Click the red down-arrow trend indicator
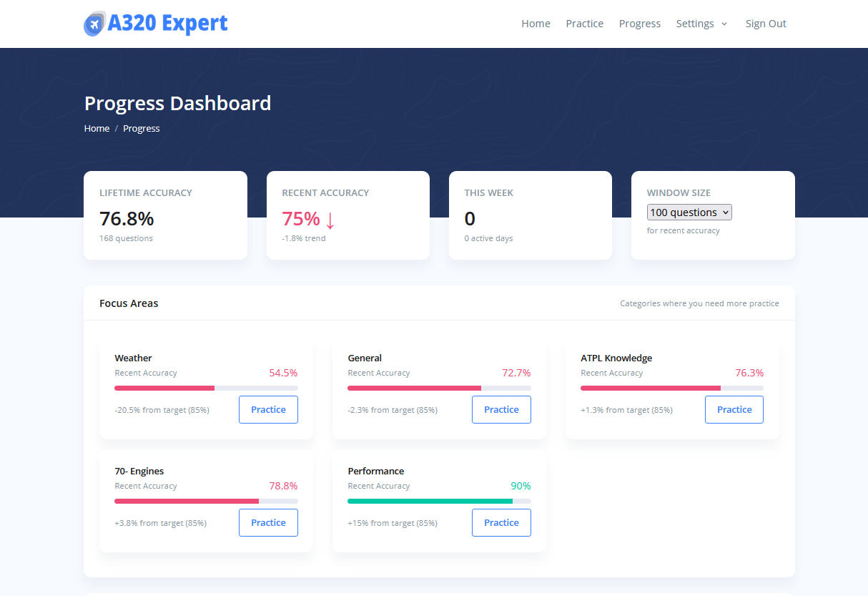This screenshot has height=596, width=868. (330, 219)
